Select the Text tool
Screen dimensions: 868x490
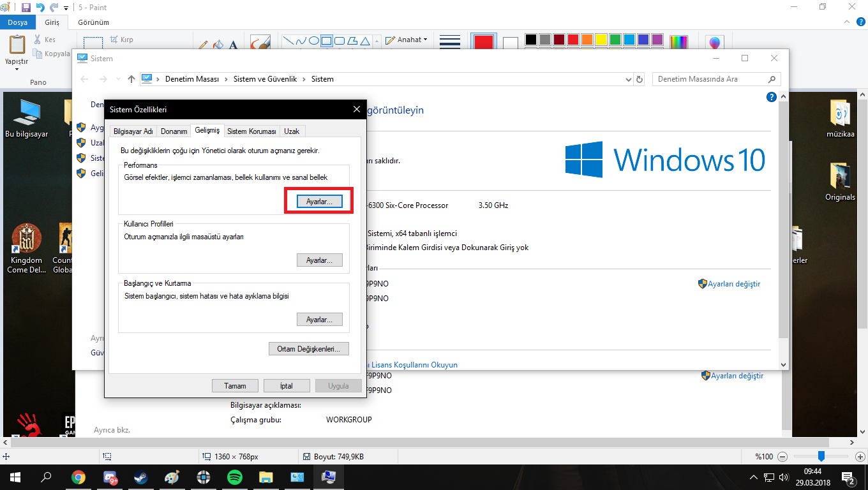[233, 45]
